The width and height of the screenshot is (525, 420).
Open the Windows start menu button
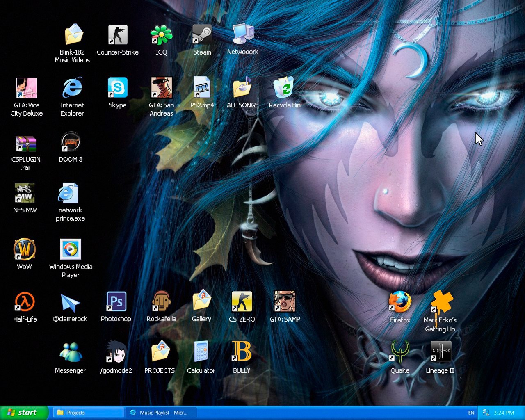click(x=25, y=413)
